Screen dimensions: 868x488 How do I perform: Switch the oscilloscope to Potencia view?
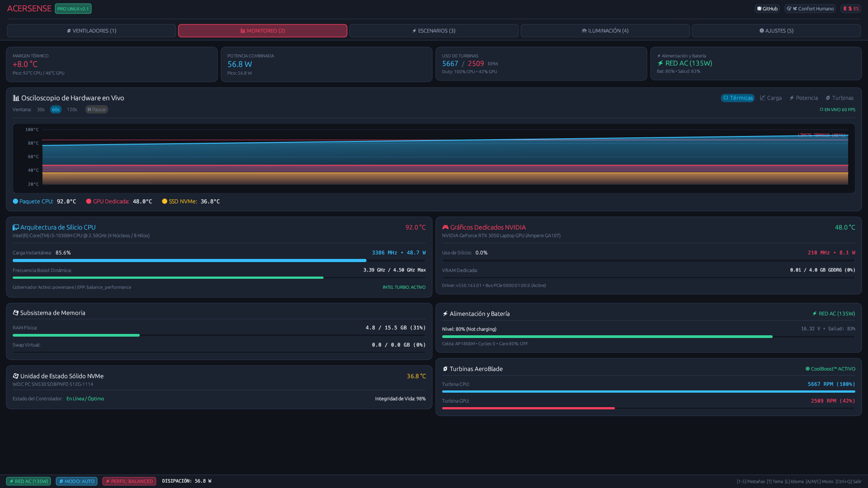point(803,98)
